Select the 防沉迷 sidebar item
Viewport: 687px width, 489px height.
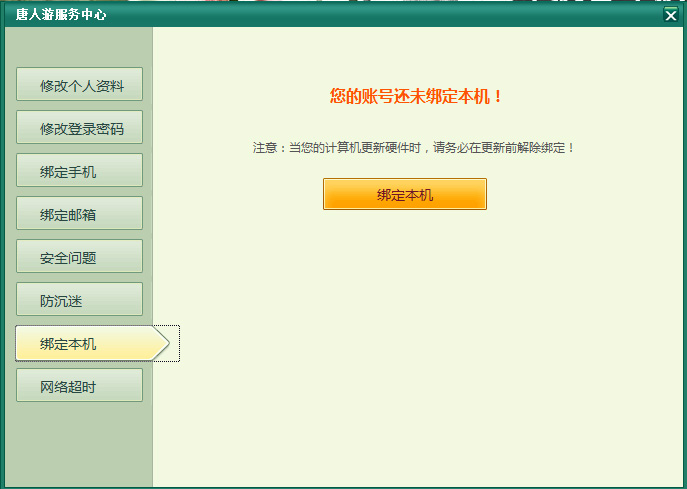click(x=80, y=300)
